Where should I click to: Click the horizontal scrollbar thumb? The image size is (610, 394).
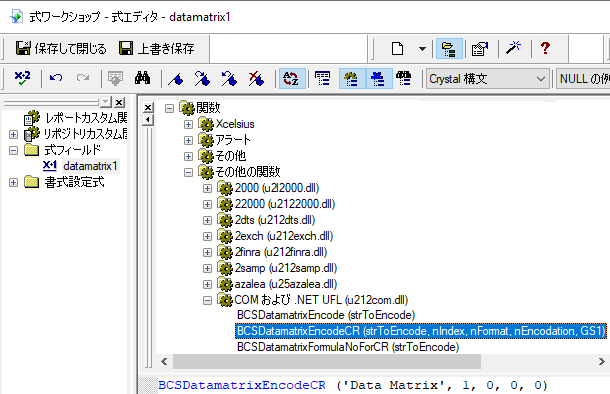tap(327, 362)
